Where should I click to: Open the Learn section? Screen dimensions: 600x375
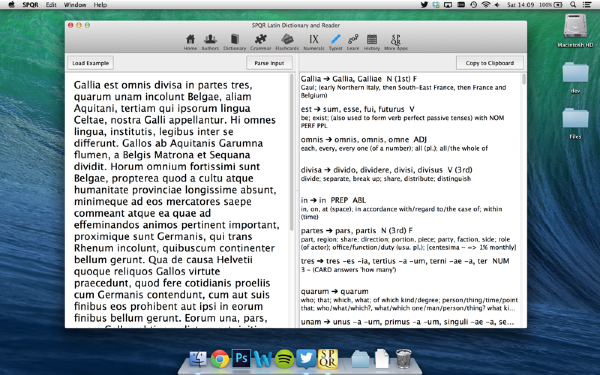353,42
